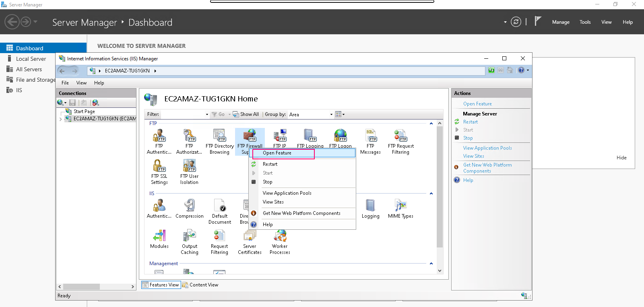Expand EC2AMAZ-TUG1GKN server tree node
The width and height of the screenshot is (644, 307).
[61, 119]
